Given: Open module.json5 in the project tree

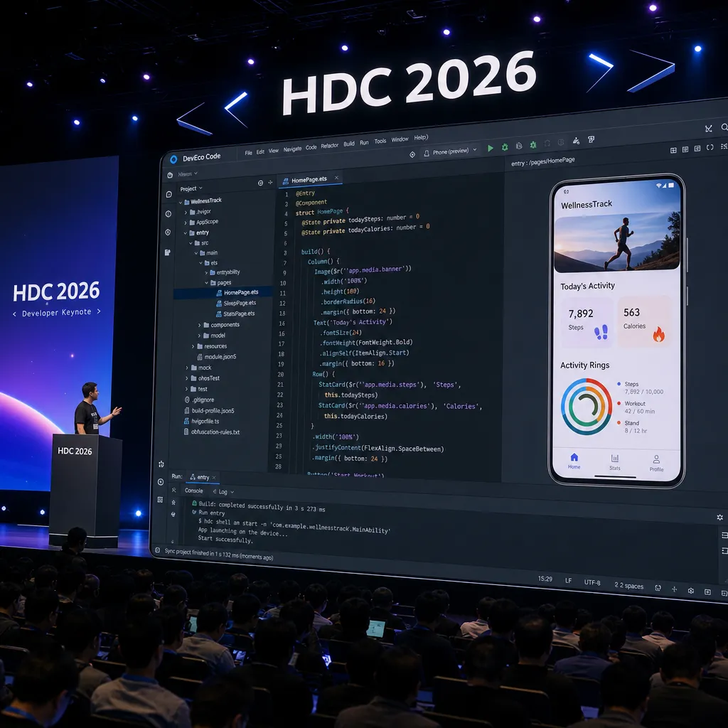Looking at the screenshot, I should click(x=217, y=357).
